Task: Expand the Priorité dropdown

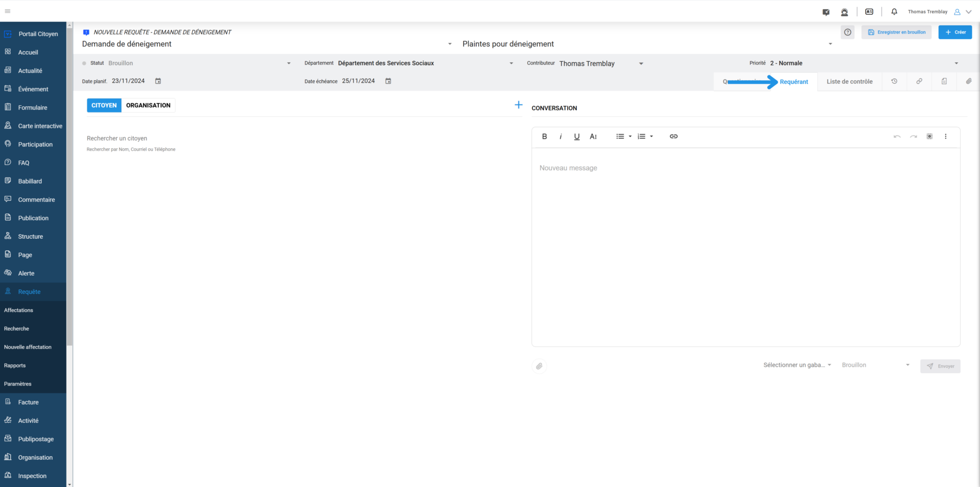Action: tap(956, 63)
